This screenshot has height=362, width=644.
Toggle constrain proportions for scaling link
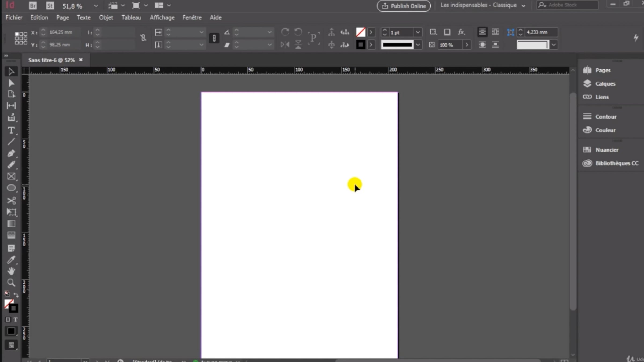[x=214, y=38]
